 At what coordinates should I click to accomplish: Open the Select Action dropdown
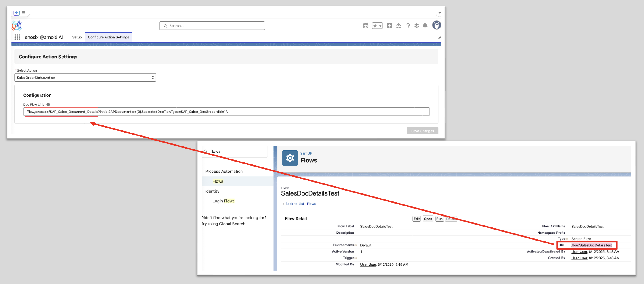(x=85, y=78)
